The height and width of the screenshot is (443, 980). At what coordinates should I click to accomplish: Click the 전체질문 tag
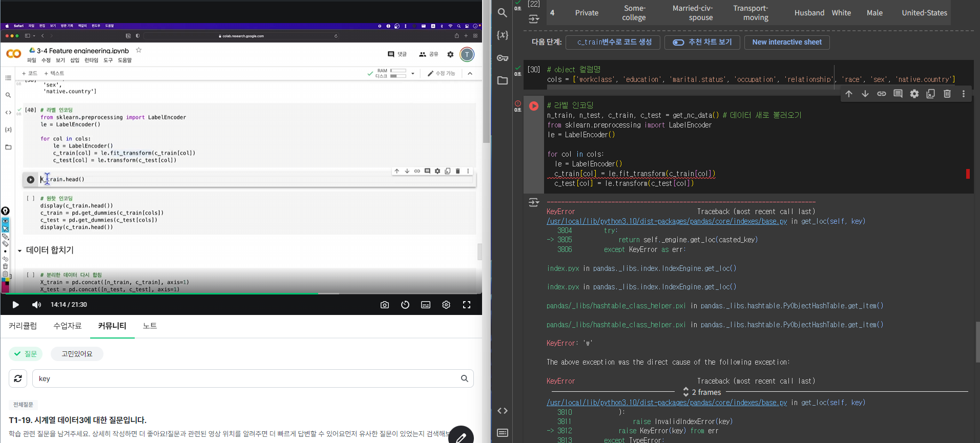pos(23,405)
